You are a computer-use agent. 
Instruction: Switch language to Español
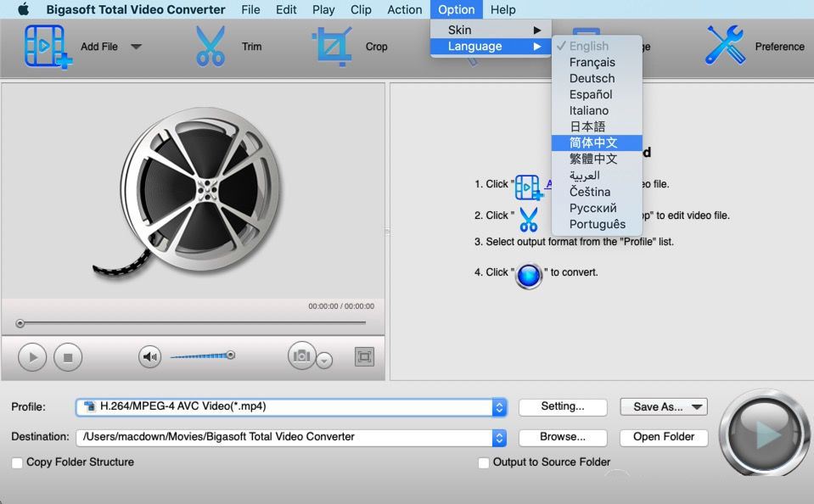click(x=597, y=94)
